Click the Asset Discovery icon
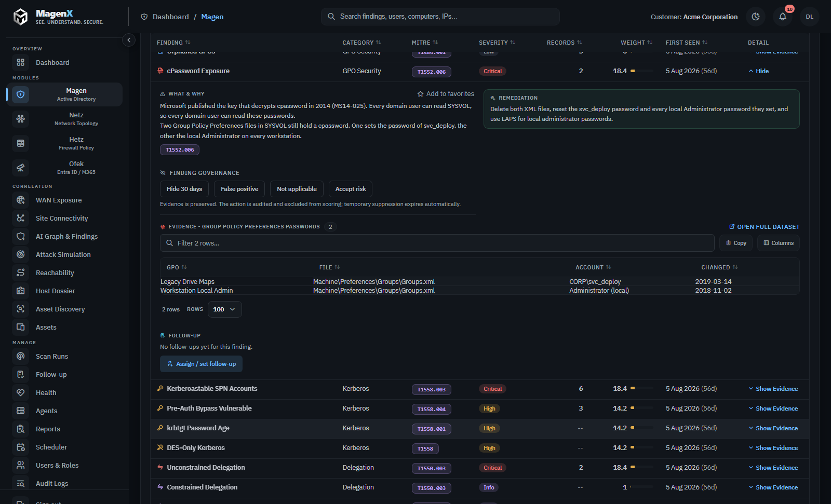Viewport: 831px width, 504px height. coord(21,309)
